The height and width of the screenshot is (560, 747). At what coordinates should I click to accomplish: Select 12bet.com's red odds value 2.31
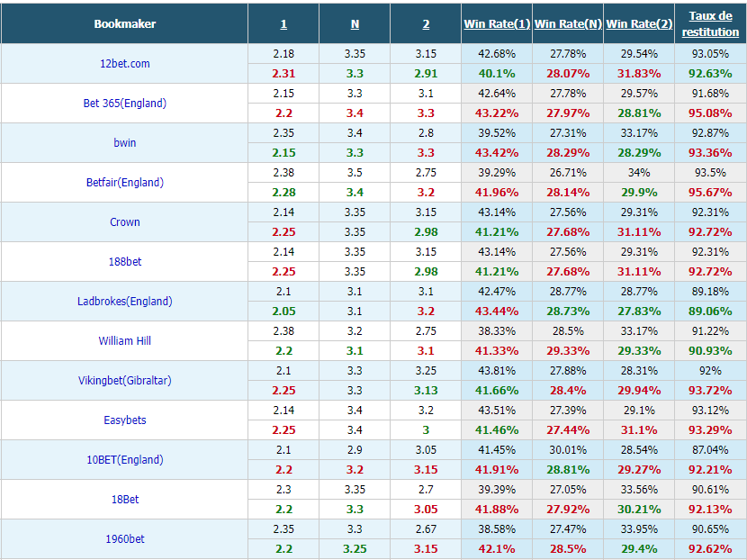pyautogui.click(x=283, y=74)
